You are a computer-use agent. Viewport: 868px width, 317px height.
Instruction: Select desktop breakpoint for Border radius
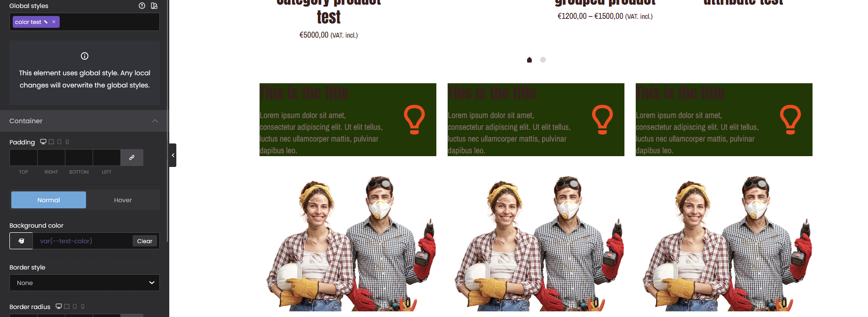(59, 306)
